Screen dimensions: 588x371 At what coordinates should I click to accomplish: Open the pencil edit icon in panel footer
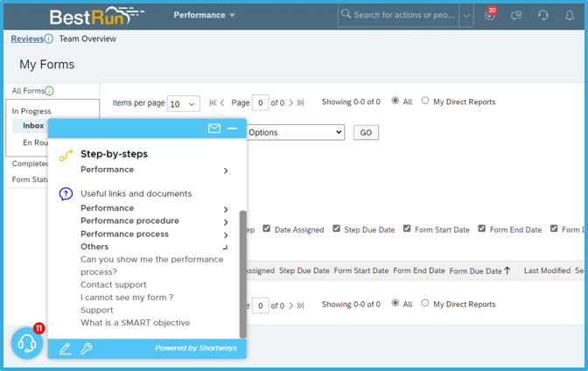click(66, 348)
